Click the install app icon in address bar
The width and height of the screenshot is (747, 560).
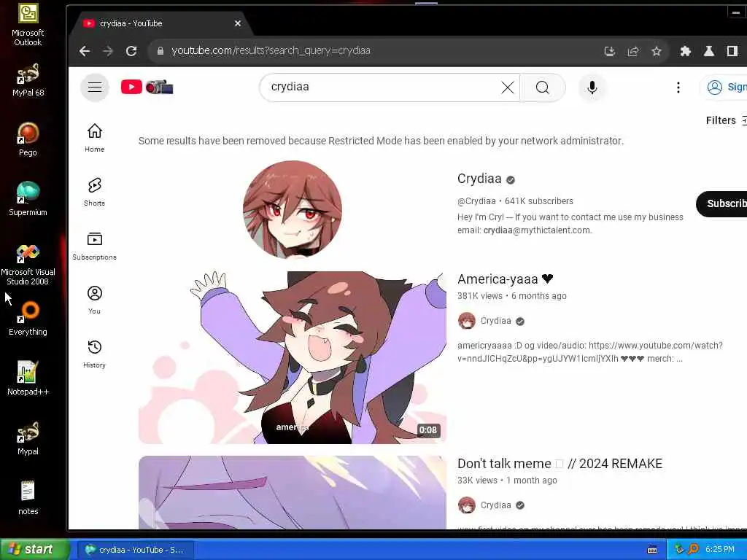(x=609, y=51)
